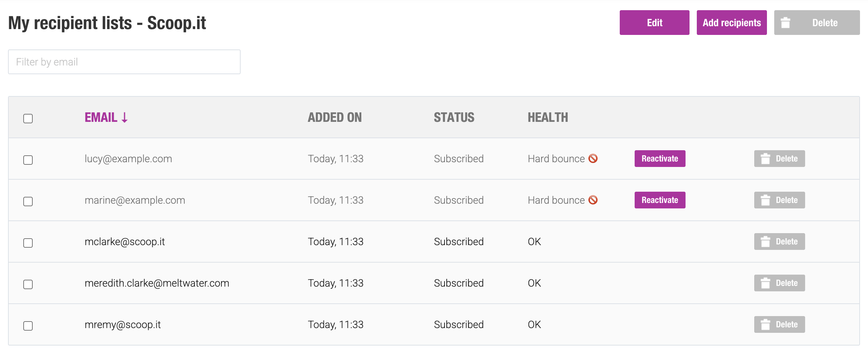The height and width of the screenshot is (363, 868).
Task: Delete the lucy@example.com recipient
Action: pos(779,159)
